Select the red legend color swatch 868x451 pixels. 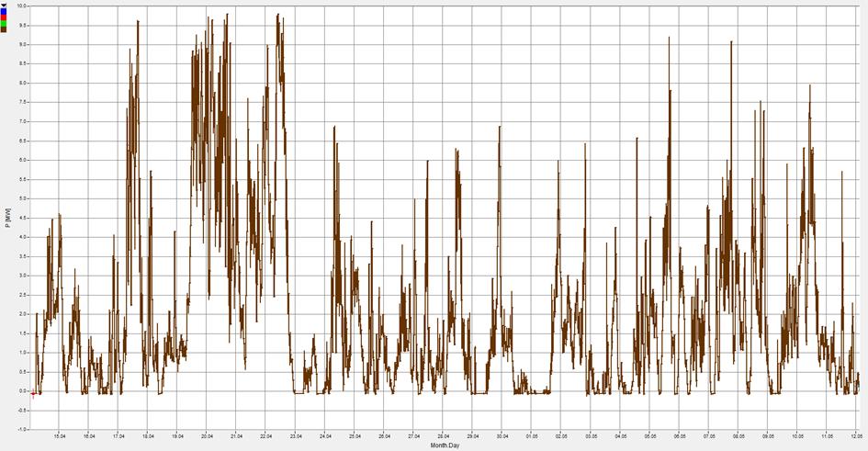click(4, 17)
